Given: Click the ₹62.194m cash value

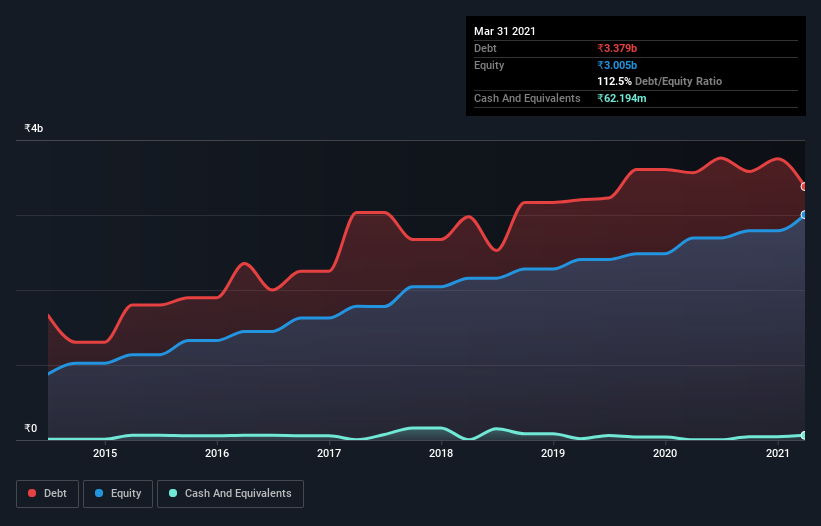Looking at the screenshot, I should (622, 98).
